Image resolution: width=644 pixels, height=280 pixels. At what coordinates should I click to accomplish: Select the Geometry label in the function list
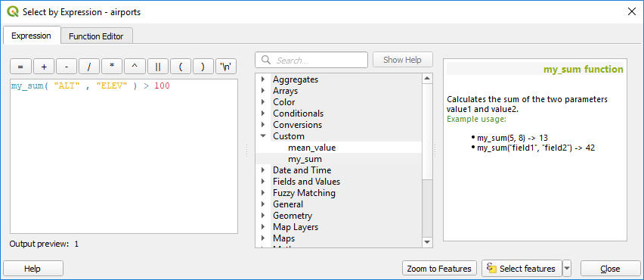[293, 216]
